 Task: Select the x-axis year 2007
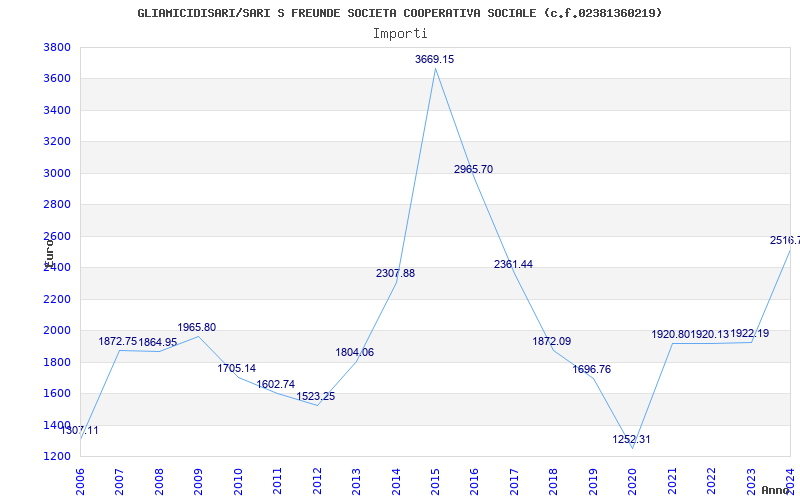coord(119,482)
